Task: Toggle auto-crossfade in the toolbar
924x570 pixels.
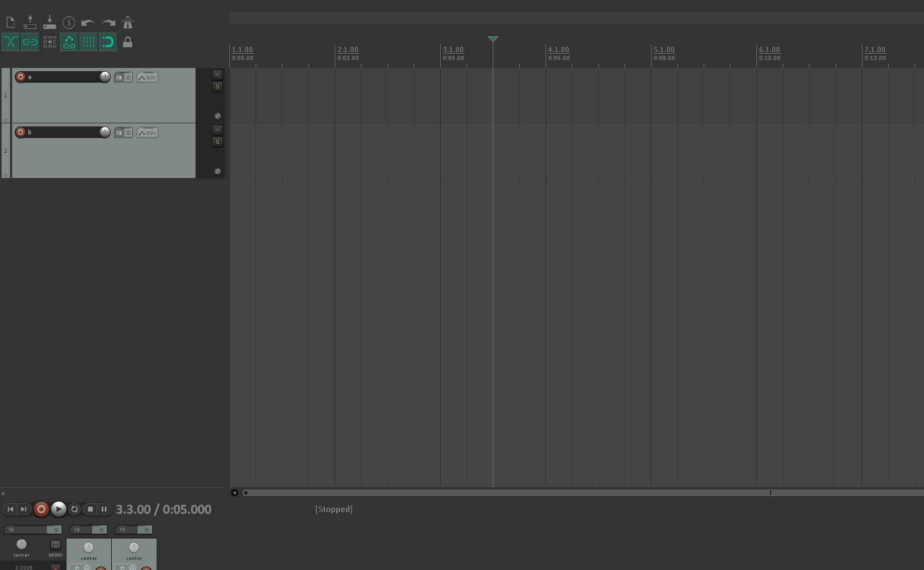Action: tap(11, 42)
